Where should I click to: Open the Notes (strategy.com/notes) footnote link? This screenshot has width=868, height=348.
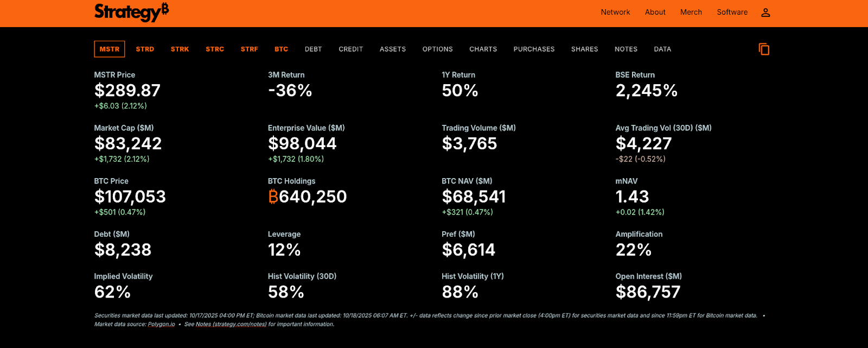point(231,324)
